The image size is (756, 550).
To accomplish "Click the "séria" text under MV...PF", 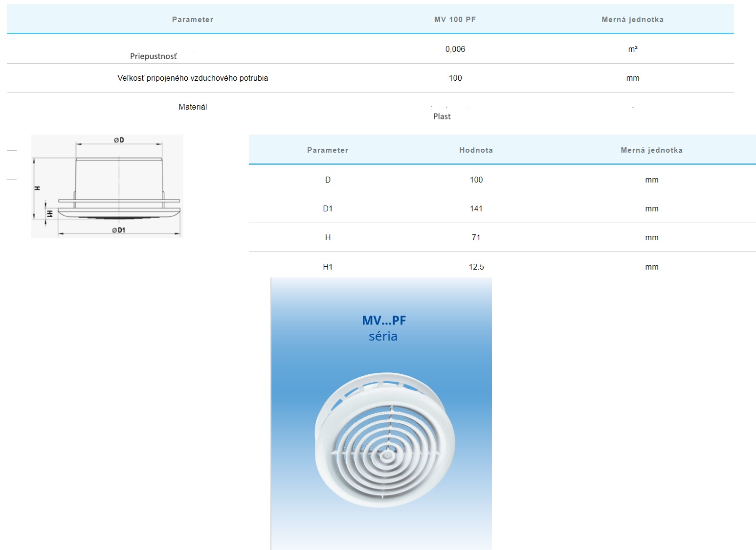I will point(383,336).
